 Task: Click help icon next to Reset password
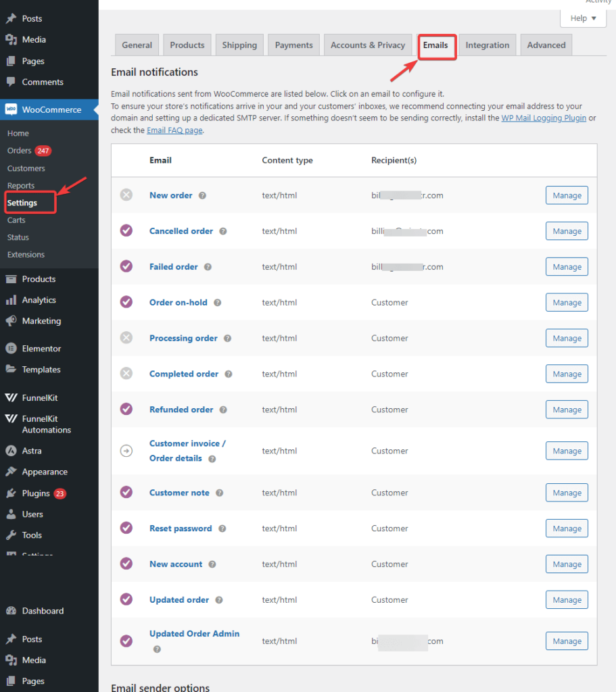point(222,529)
